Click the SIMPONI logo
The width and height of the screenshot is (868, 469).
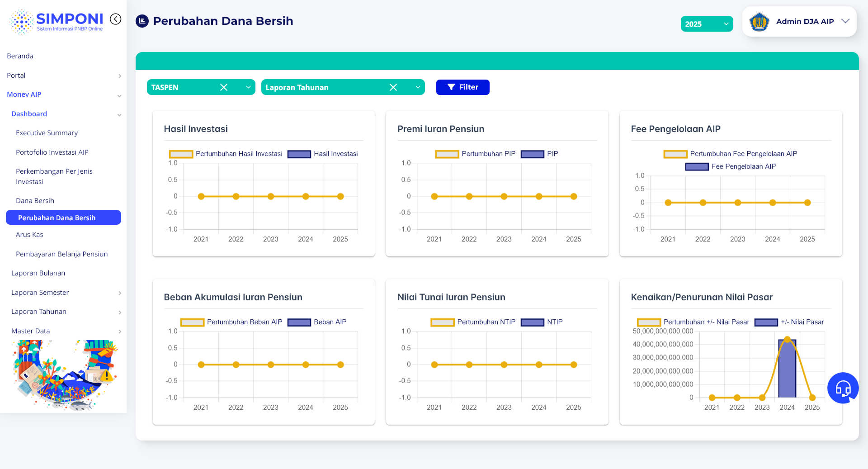56,21
